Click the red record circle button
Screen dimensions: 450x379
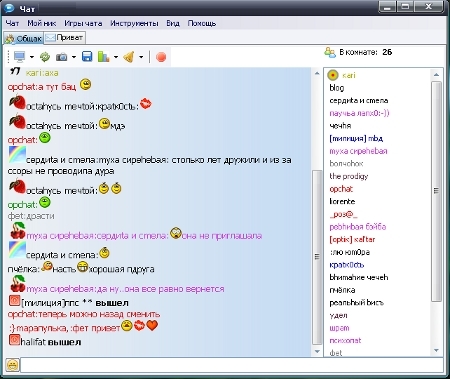point(161,57)
